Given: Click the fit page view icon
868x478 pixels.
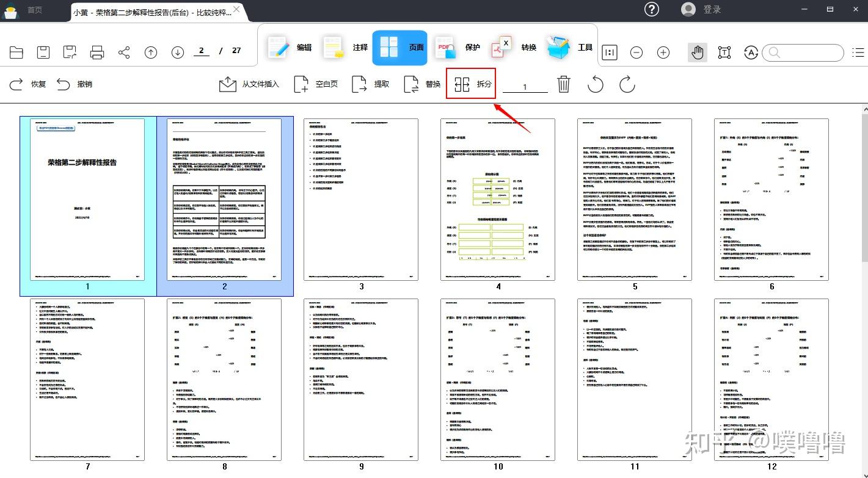Looking at the screenshot, I should point(609,53).
